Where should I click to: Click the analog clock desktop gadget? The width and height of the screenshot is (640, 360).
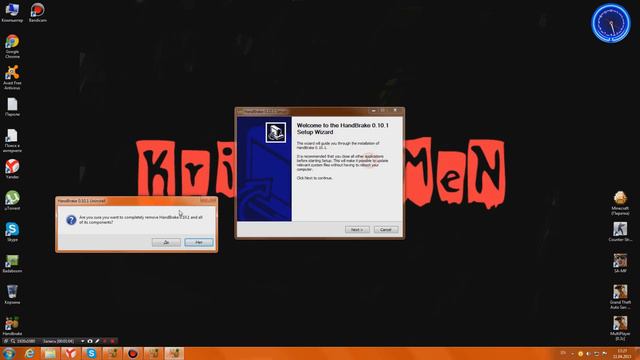(611, 23)
